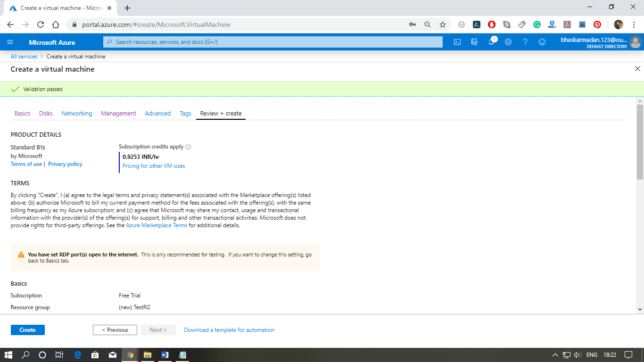This screenshot has height=362, width=644.
Task: Click the Grammarly extension icon
Action: [537, 24]
